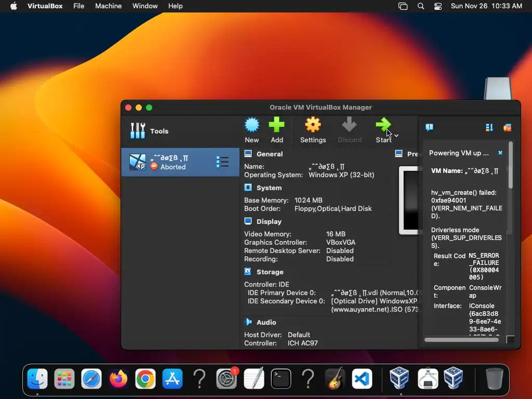Open Trash in the Dock
The width and height of the screenshot is (532, 399).
click(494, 378)
